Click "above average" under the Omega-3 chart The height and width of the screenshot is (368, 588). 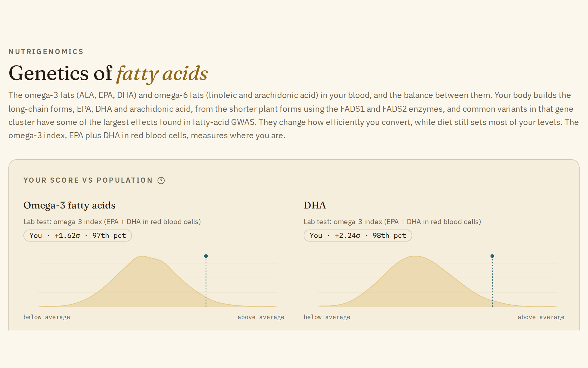tap(261, 317)
